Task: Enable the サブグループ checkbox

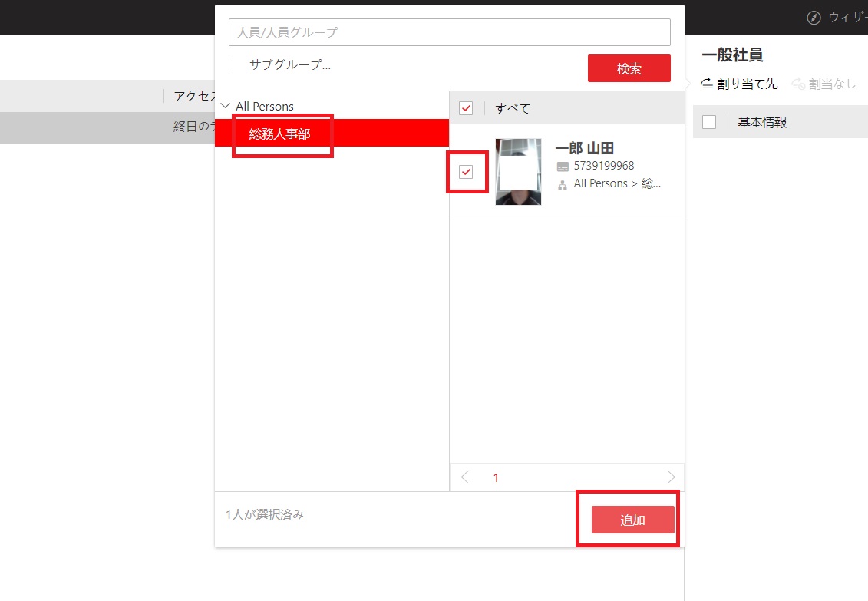Action: pyautogui.click(x=239, y=64)
